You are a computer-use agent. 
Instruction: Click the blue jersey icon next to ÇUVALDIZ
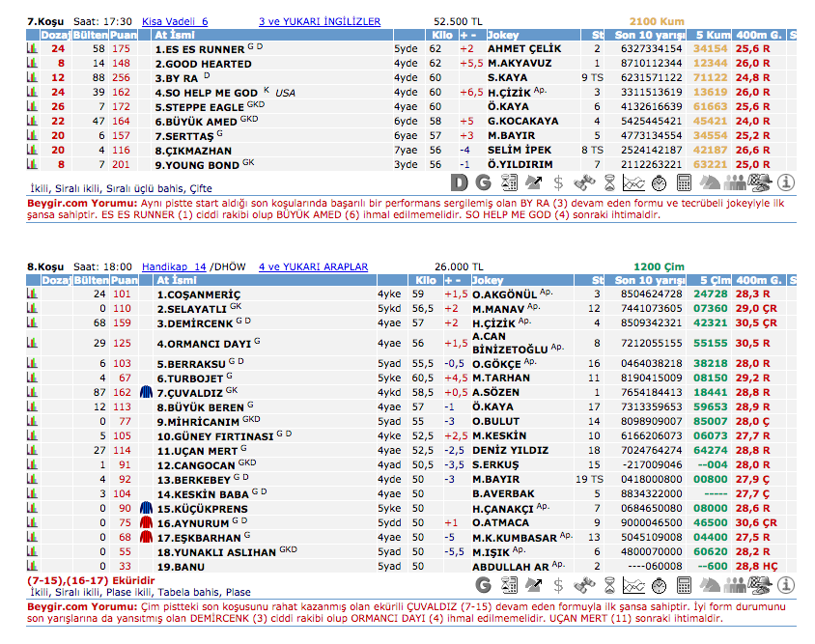click(x=147, y=393)
